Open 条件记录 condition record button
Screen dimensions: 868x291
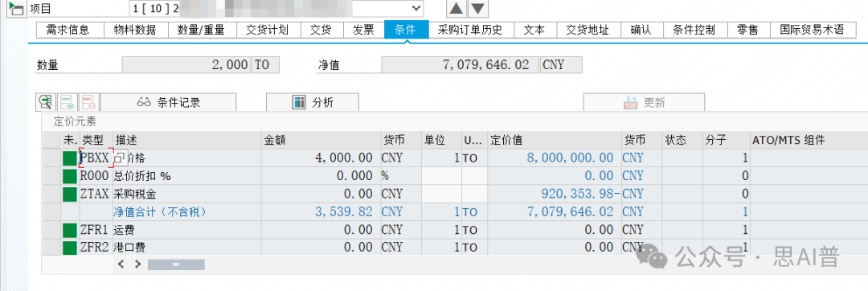(x=168, y=102)
